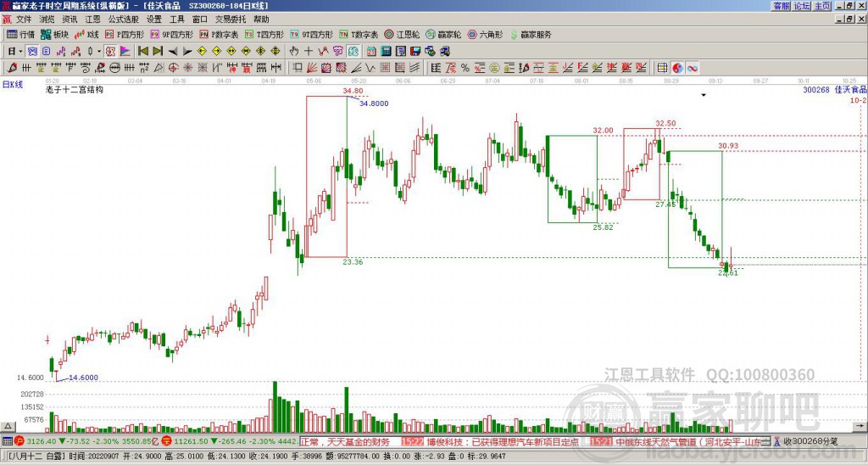
Task: Open the 文件 menu
Action: pyautogui.click(x=24, y=20)
